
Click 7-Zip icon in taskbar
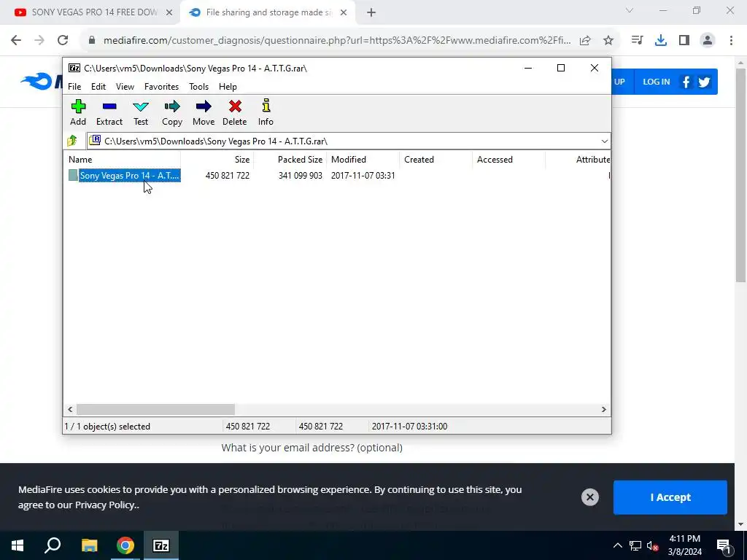pos(161,545)
